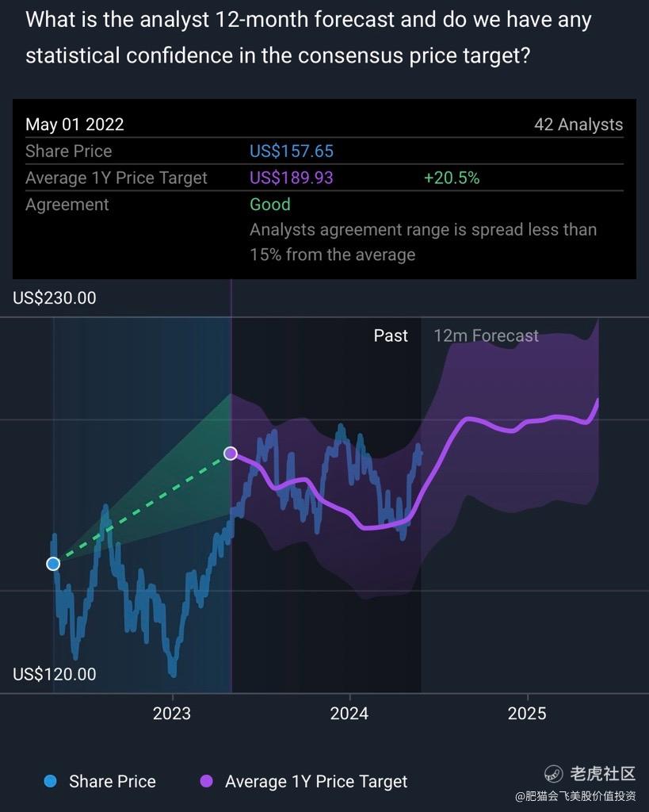
Task: Click the May 01 2022 date
Action: point(74,124)
